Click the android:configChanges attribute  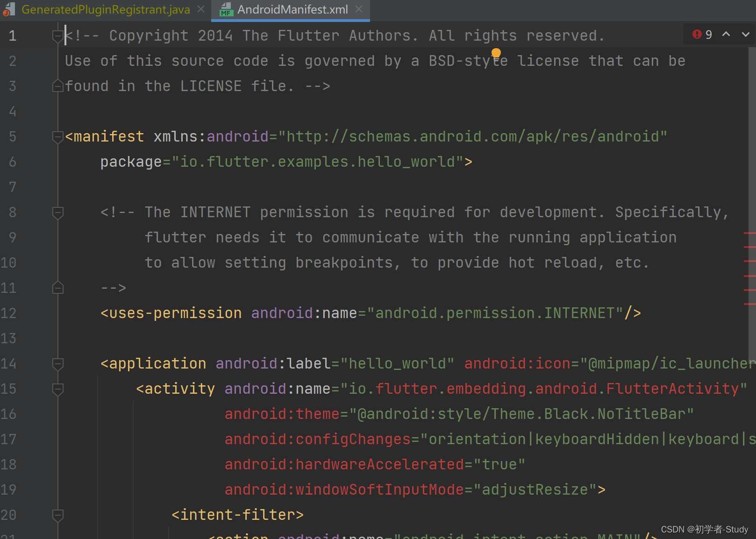coord(318,439)
